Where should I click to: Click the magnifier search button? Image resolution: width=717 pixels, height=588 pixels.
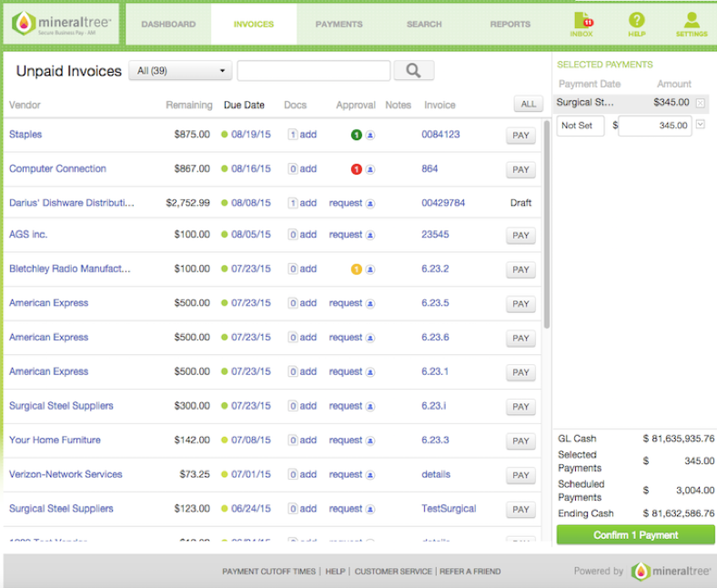413,70
